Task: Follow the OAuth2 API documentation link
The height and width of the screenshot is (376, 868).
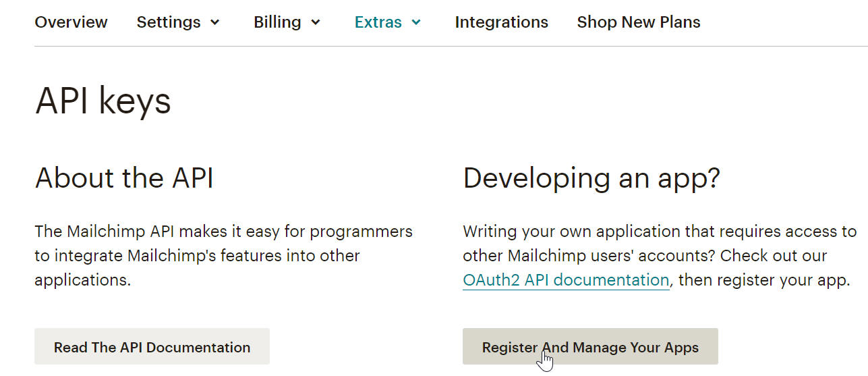Action: (x=566, y=280)
